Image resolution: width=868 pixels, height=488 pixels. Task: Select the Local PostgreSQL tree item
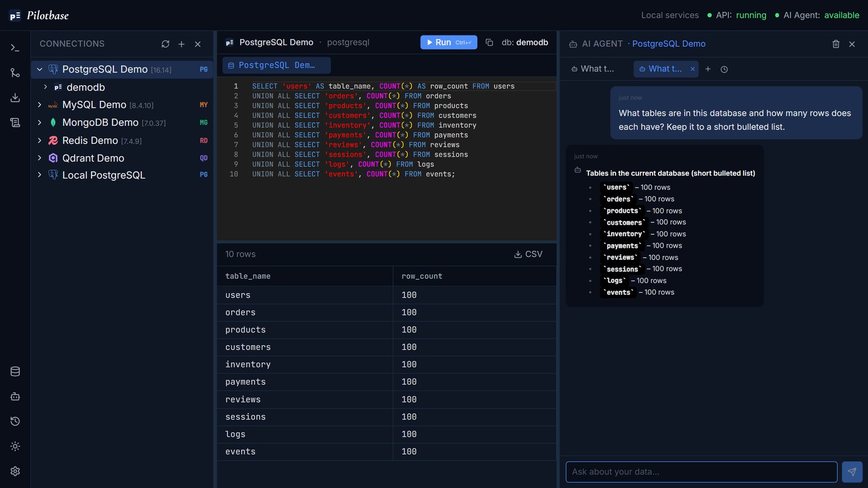(x=122, y=175)
